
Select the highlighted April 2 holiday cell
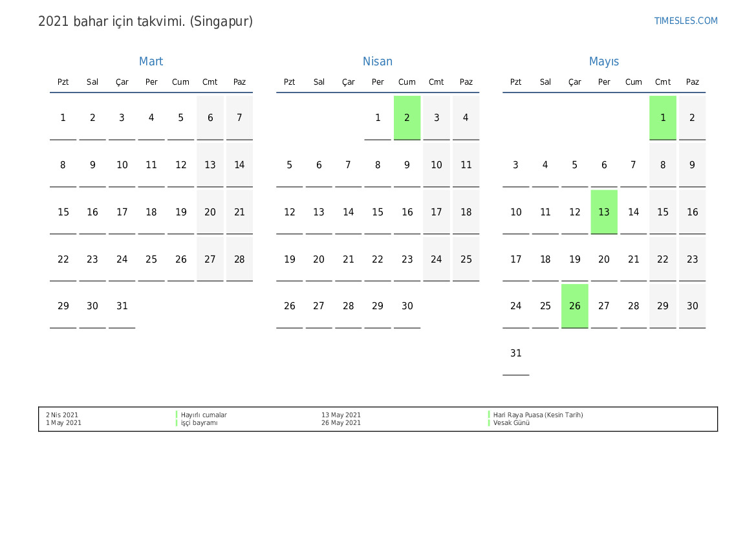tap(407, 118)
